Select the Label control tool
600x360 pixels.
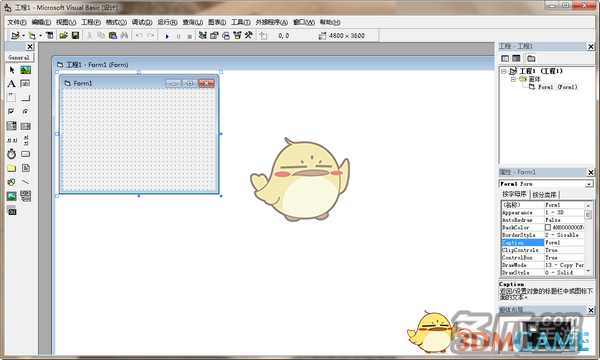point(11,84)
